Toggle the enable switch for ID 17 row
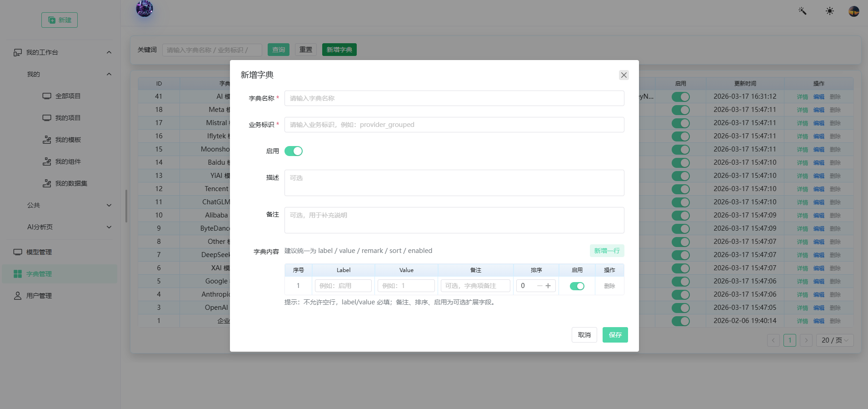868x409 pixels. (x=681, y=123)
